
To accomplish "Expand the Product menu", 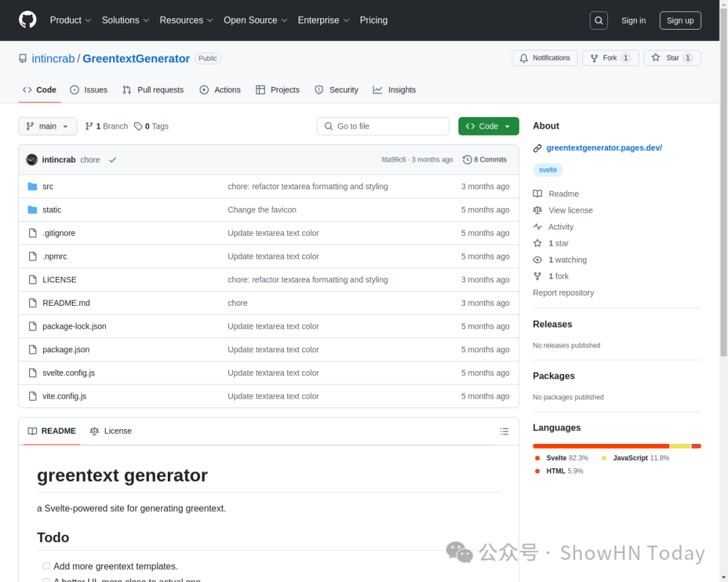I will pyautogui.click(x=71, y=20).
